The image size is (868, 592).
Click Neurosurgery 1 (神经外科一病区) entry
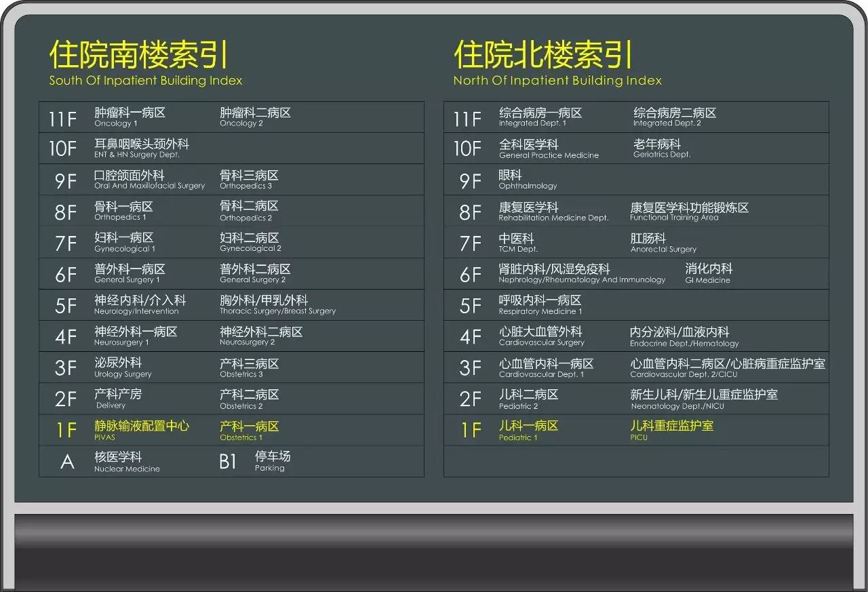136,336
